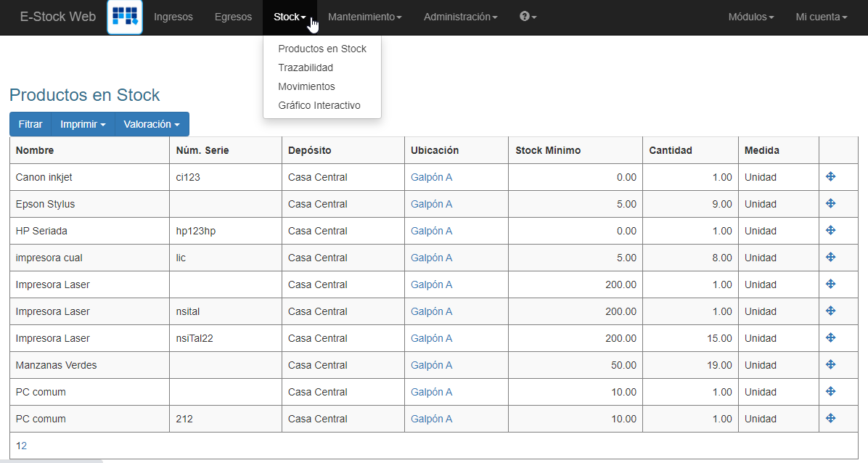Click the Fitrar button
Viewport: 868px width, 463px height.
click(30, 124)
